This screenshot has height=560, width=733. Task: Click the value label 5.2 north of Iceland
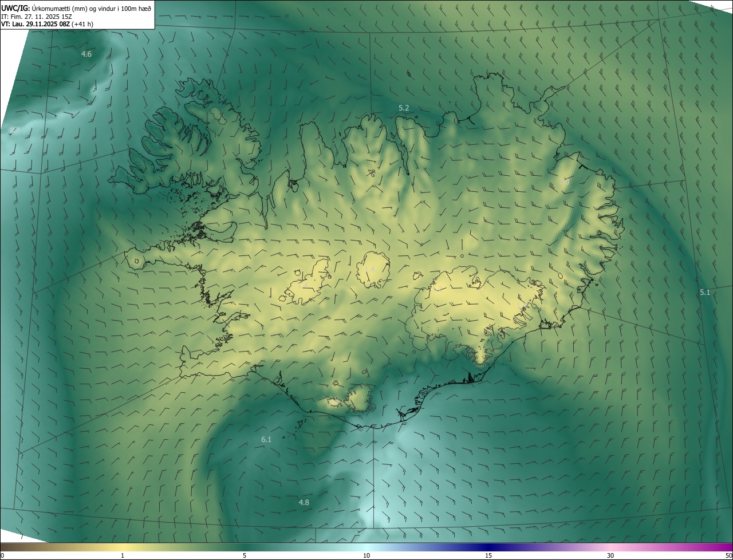click(404, 108)
